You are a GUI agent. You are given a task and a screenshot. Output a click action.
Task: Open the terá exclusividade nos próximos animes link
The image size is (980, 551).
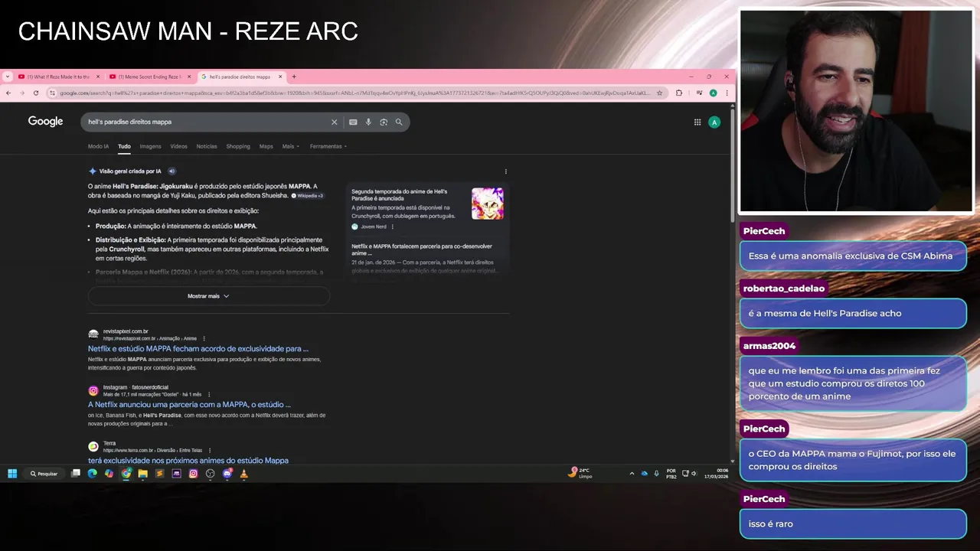tap(188, 461)
